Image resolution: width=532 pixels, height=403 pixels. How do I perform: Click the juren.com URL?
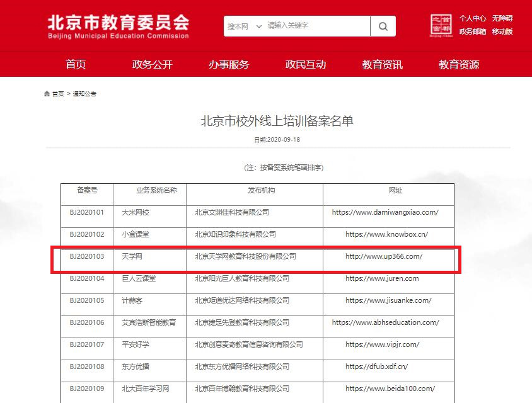point(382,278)
